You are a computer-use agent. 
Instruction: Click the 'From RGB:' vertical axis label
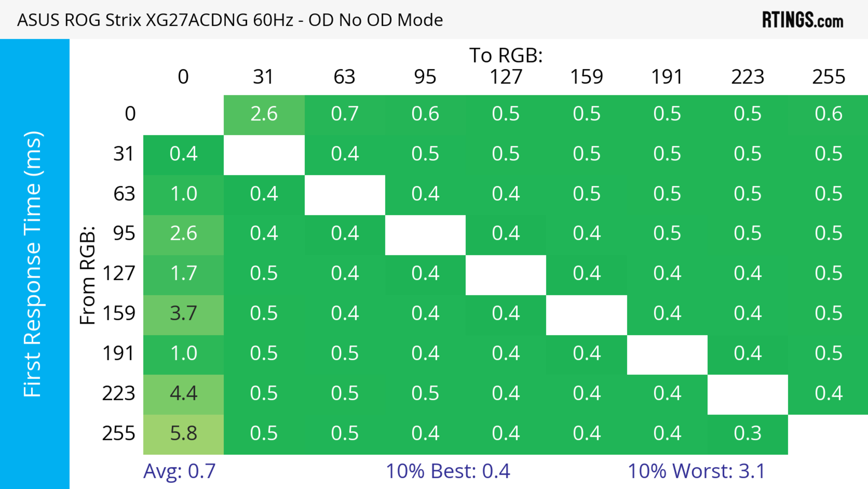88,275
